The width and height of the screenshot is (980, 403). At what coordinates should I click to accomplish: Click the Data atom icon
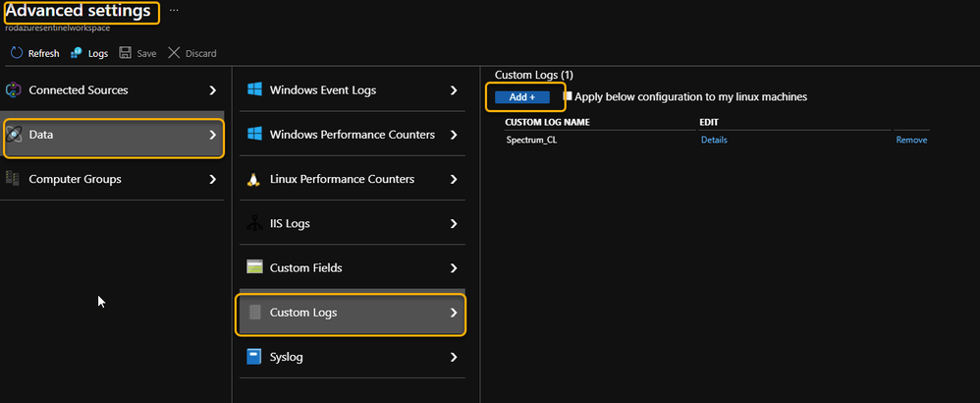pyautogui.click(x=14, y=135)
